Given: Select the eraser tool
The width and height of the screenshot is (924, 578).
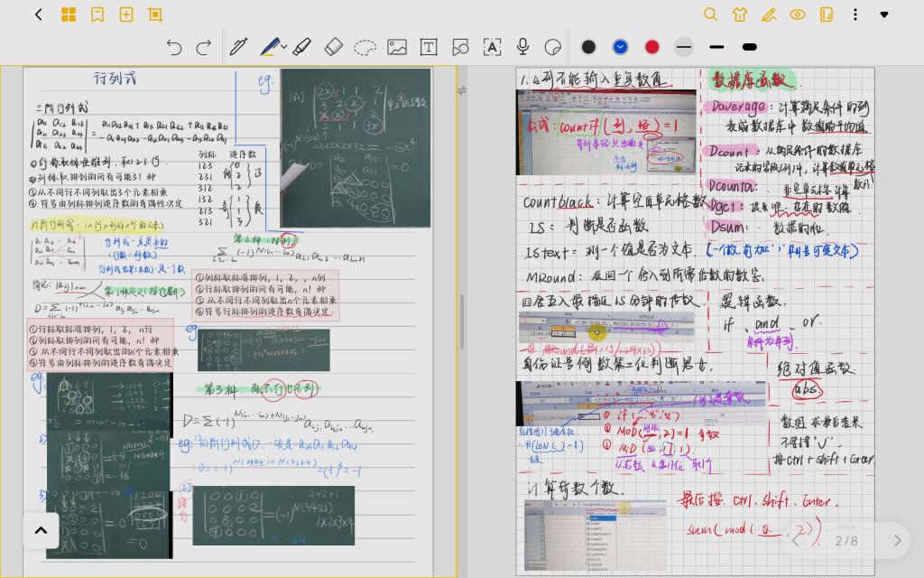Looking at the screenshot, I should 333,47.
